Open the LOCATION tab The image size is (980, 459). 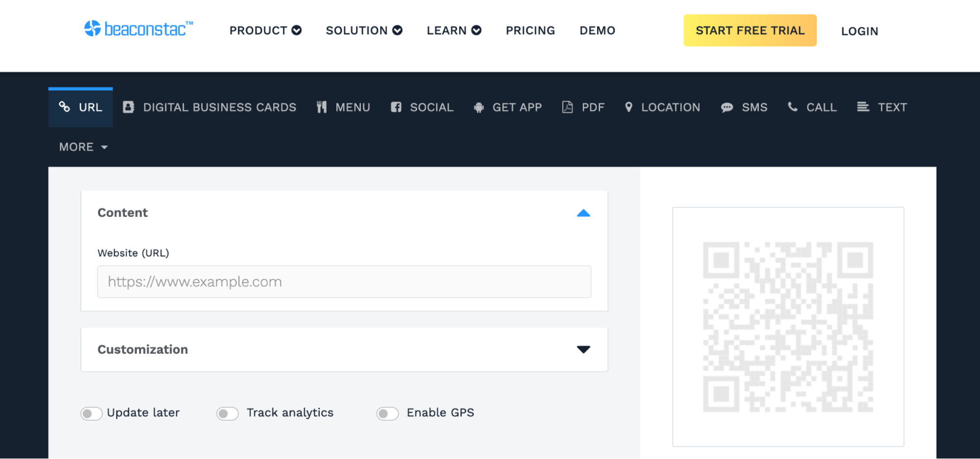click(x=662, y=107)
